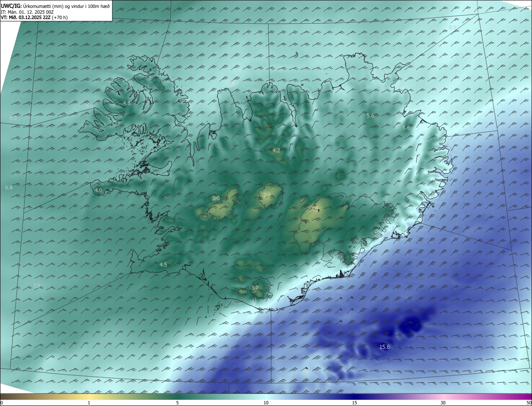Click the 3.7 value label
The image size is (532, 406).
pos(255,288)
